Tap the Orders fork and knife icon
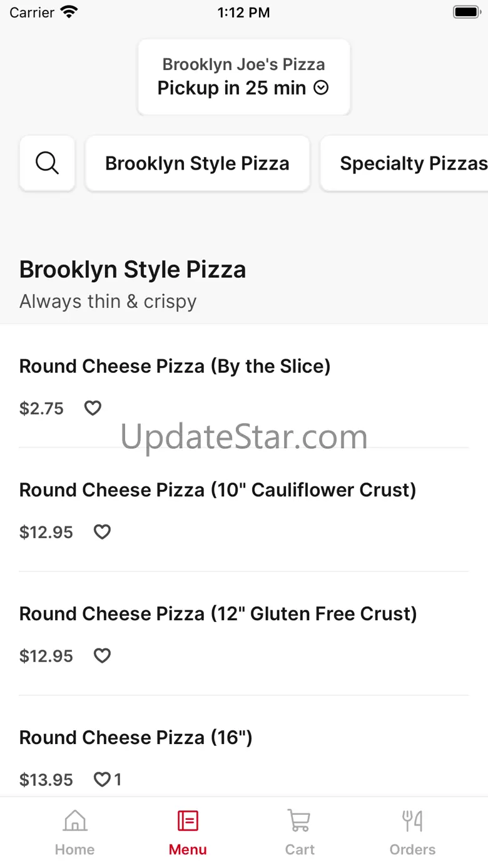 pyautogui.click(x=412, y=820)
